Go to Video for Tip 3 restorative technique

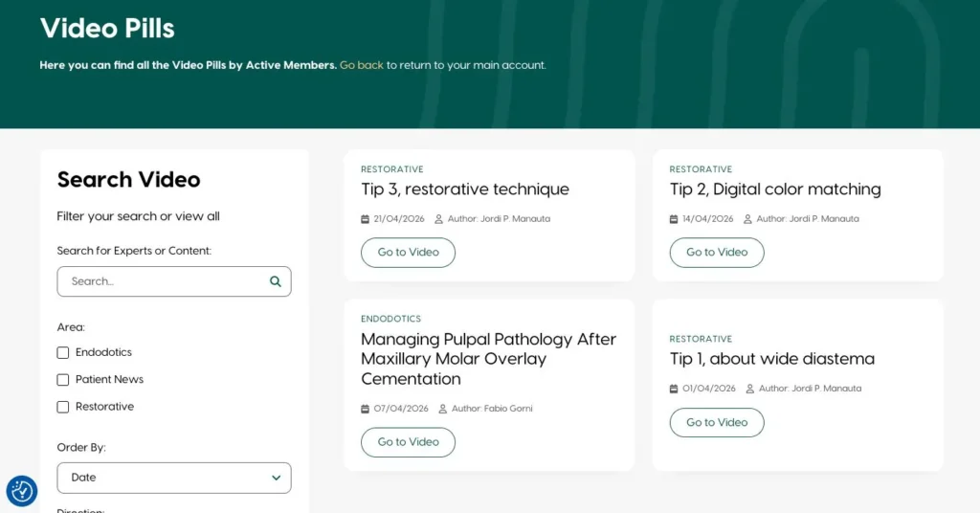408,253
